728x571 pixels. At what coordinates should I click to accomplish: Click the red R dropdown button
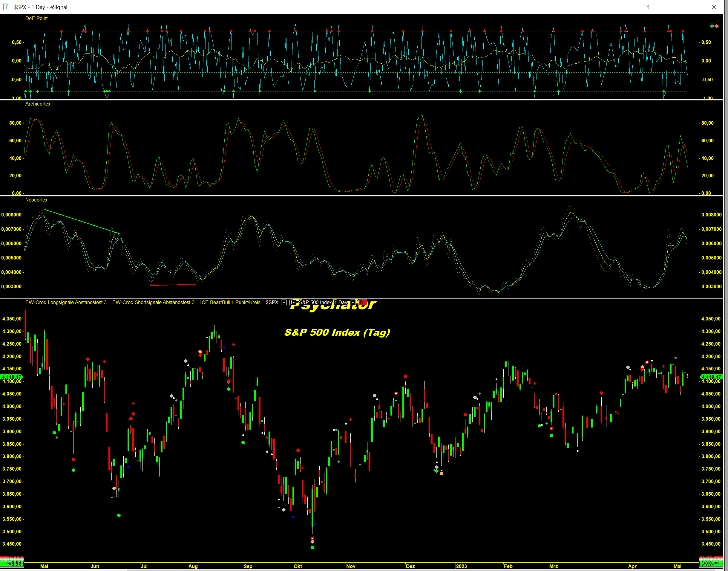coord(362,303)
